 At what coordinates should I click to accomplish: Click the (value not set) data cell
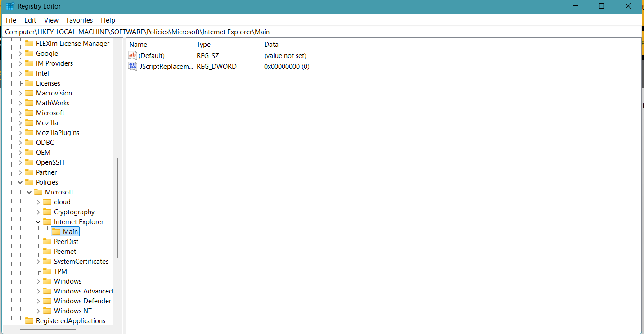click(285, 55)
